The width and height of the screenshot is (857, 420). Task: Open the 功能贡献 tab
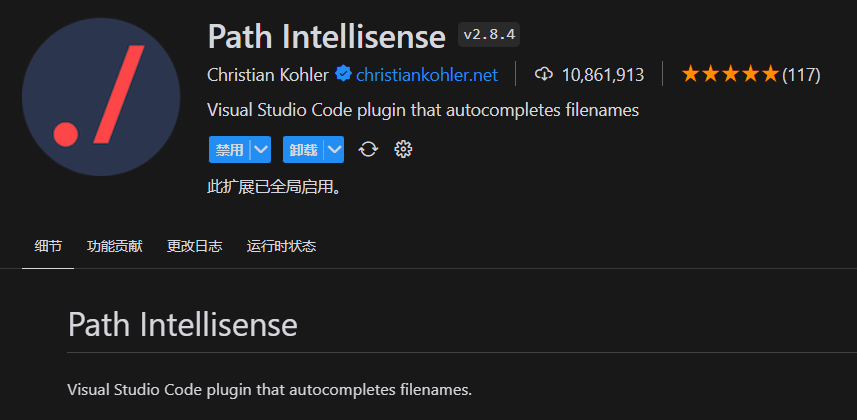(115, 247)
